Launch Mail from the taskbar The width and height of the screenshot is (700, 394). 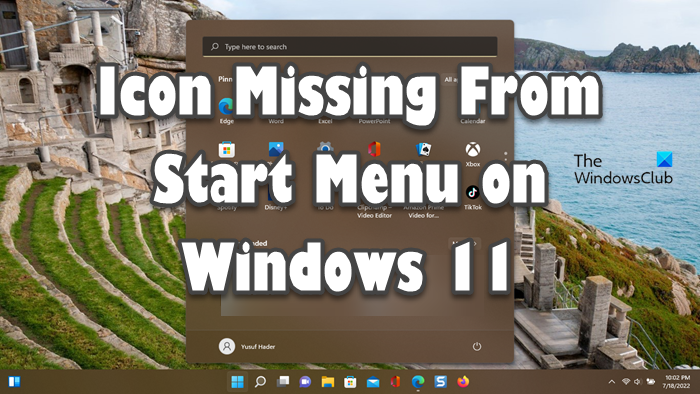[373, 382]
